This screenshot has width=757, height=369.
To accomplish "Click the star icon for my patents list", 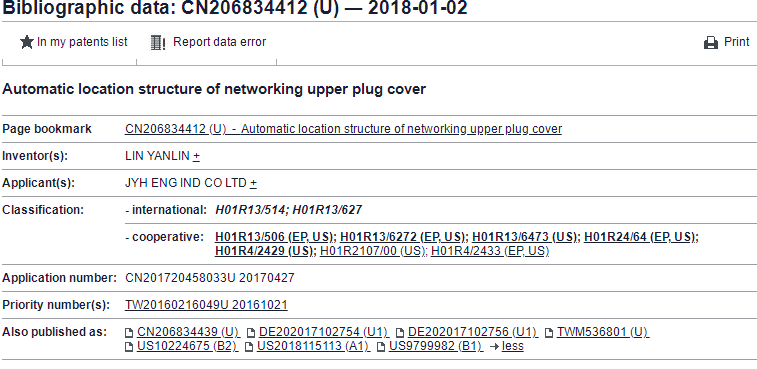I will pos(27,43).
